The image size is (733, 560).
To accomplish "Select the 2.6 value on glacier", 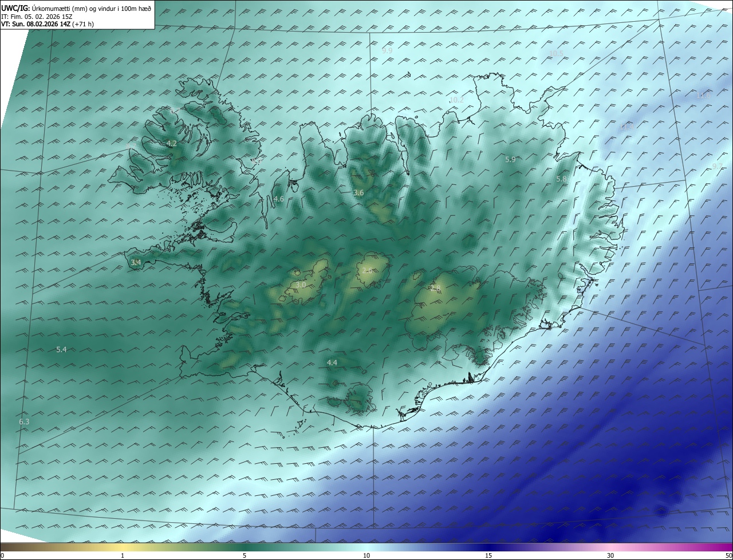I will tap(368, 270).
